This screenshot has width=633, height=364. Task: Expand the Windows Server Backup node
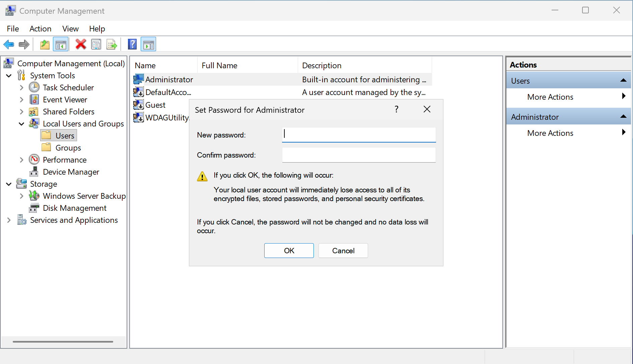coord(22,196)
